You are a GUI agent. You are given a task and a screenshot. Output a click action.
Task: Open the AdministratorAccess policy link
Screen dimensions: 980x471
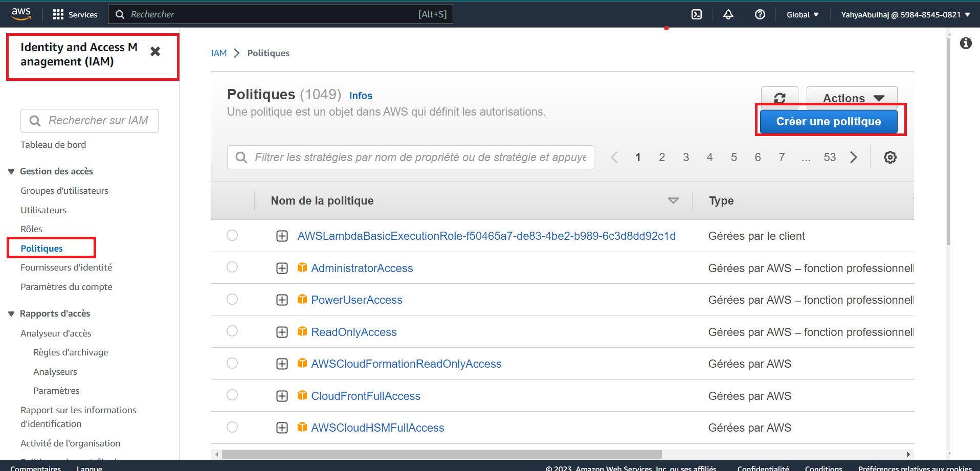pyautogui.click(x=362, y=268)
